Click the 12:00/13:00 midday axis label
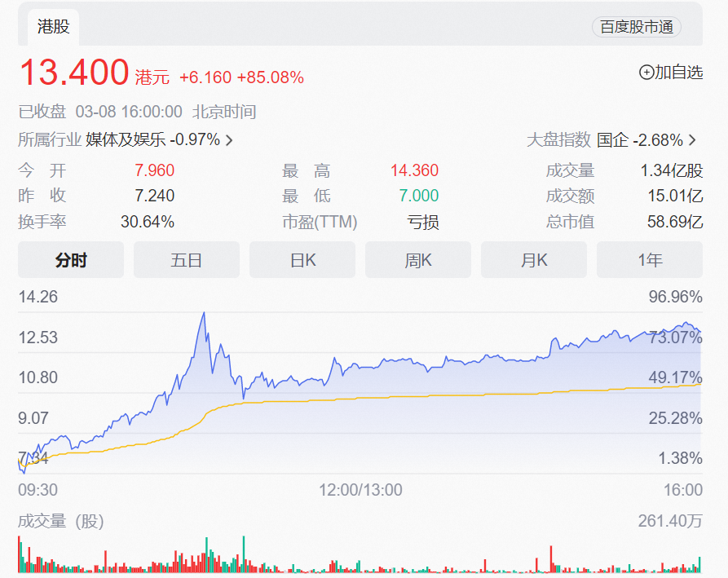This screenshot has height=578, width=728. tap(360, 490)
